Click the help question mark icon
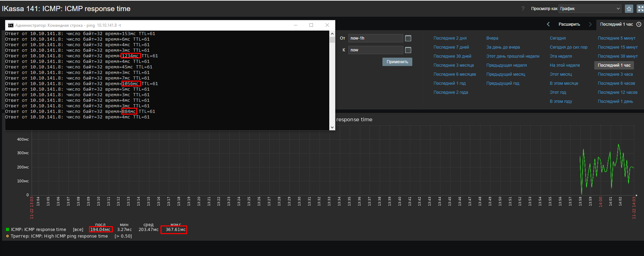The height and width of the screenshot is (256, 644). tap(523, 9)
